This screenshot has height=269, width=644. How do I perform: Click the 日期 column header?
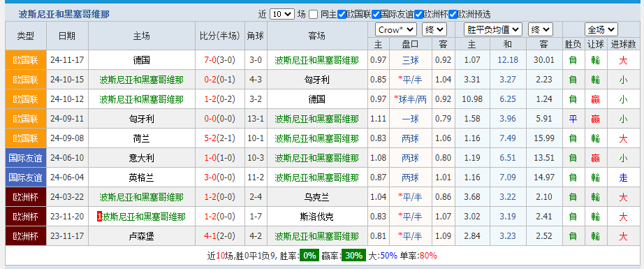point(67,36)
